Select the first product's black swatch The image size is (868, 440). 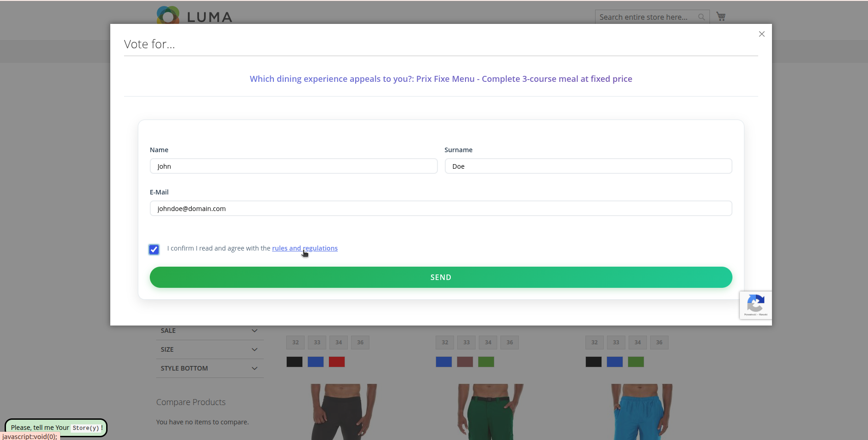pyautogui.click(x=294, y=362)
